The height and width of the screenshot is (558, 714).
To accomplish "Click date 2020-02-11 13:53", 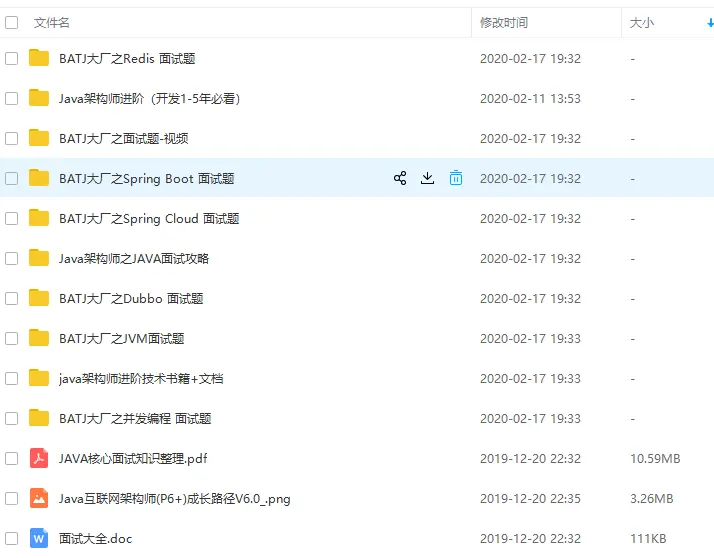I will (530, 98).
